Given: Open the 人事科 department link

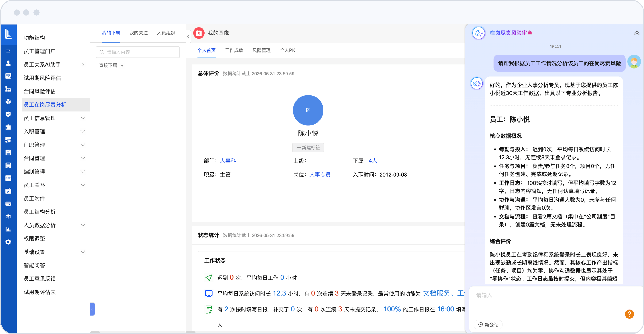Looking at the screenshot, I should tap(228, 161).
